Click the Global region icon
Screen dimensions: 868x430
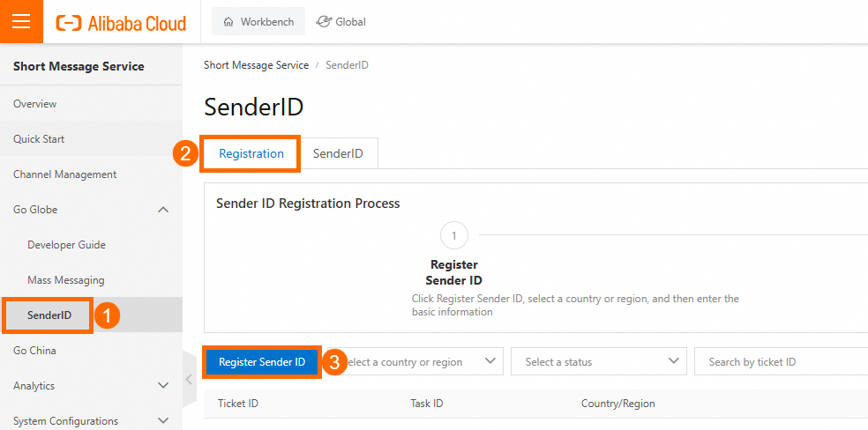(325, 22)
